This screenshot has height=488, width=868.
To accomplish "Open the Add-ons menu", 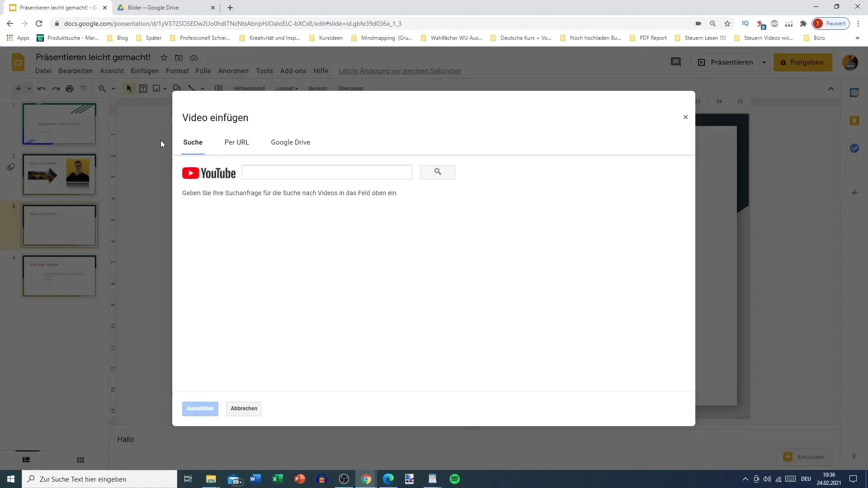I will tap(293, 71).
